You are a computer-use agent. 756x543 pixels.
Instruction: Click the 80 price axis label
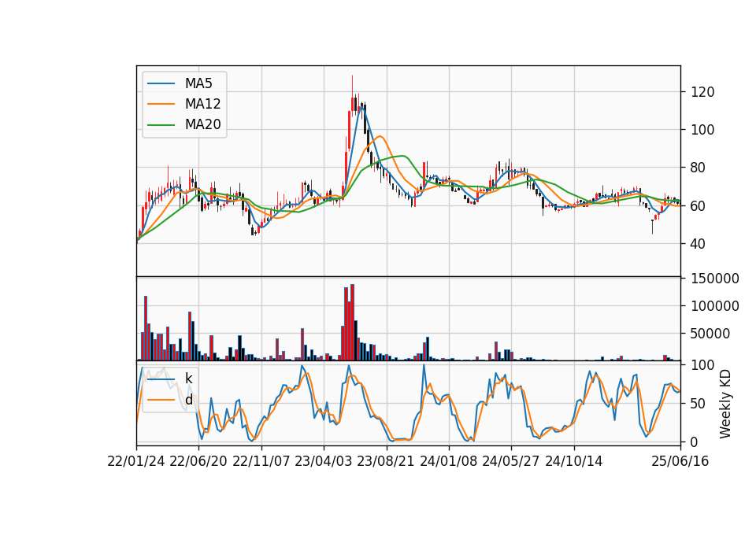click(x=699, y=168)
